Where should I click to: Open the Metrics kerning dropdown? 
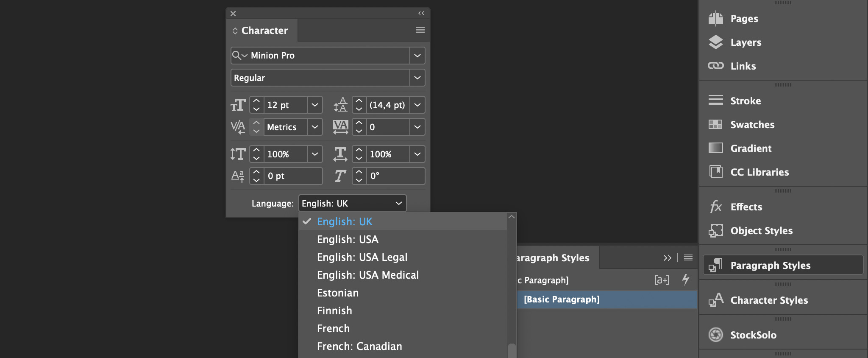(x=314, y=127)
